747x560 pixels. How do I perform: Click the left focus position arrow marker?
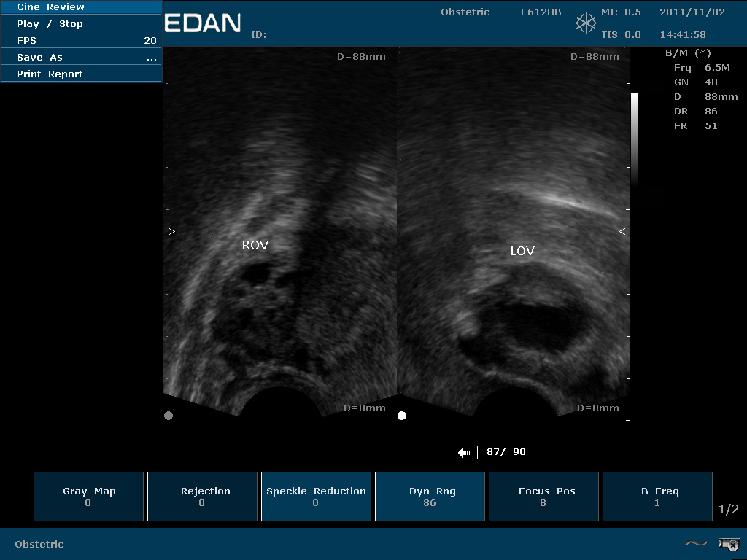(x=172, y=232)
